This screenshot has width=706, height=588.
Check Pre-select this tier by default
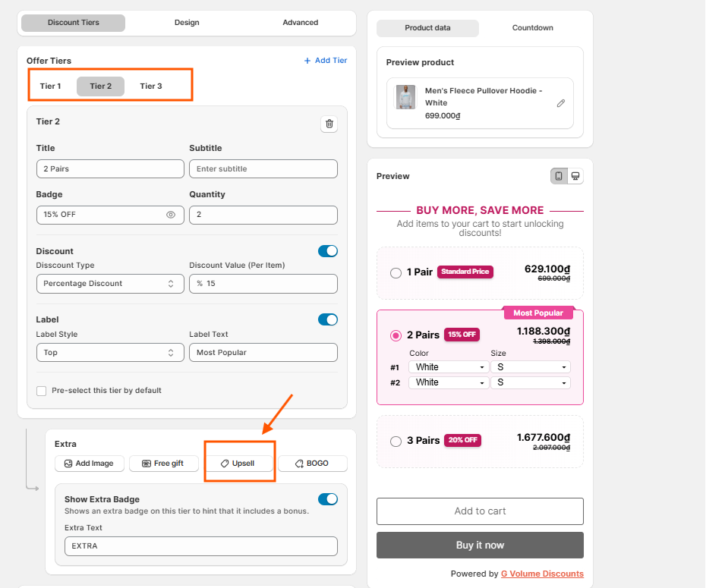point(42,391)
